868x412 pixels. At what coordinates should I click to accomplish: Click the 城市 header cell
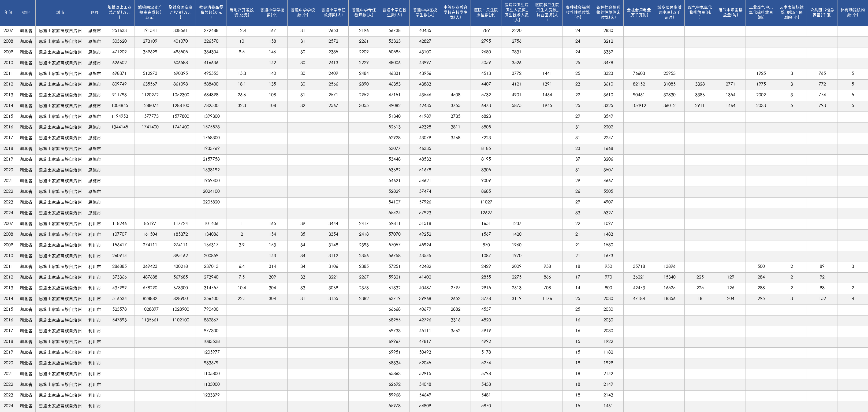60,13
